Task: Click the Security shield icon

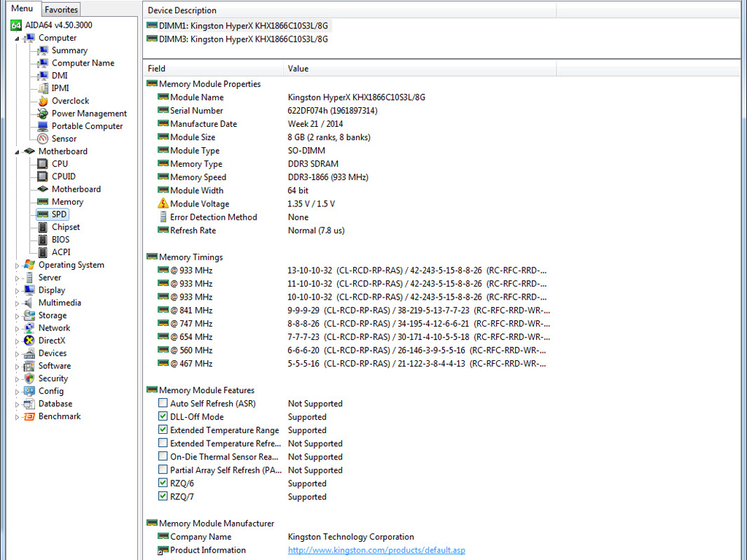Action: [x=29, y=378]
